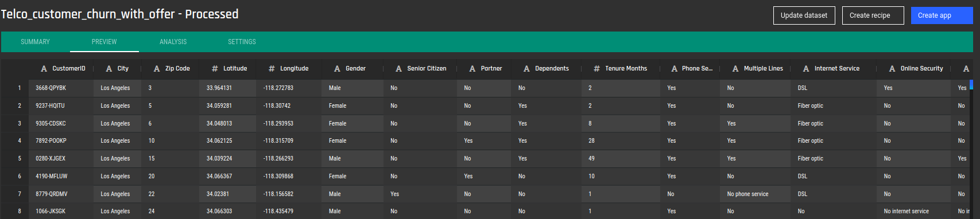Viewport: 980px width, 219px height.
Task: Click the Update dataset button
Action: [x=804, y=15]
